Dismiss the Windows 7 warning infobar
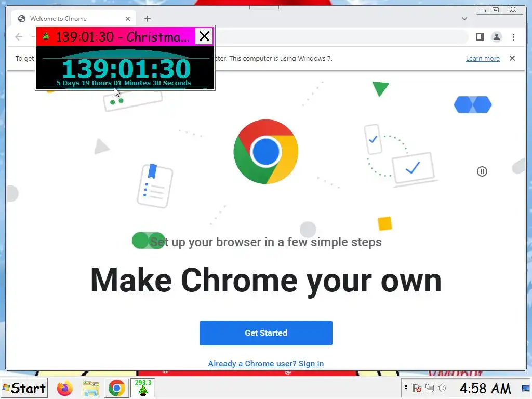 (512, 58)
